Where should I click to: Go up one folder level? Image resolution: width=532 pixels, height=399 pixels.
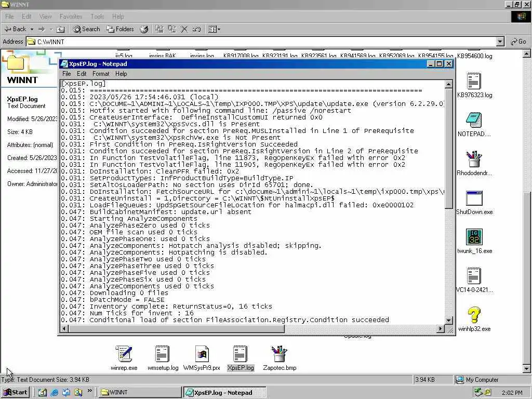(x=60, y=29)
